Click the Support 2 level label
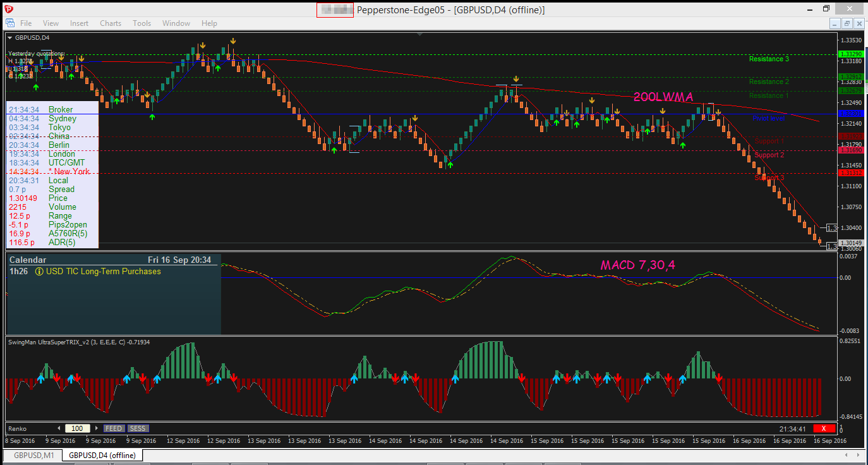868x465 pixels. [769, 155]
